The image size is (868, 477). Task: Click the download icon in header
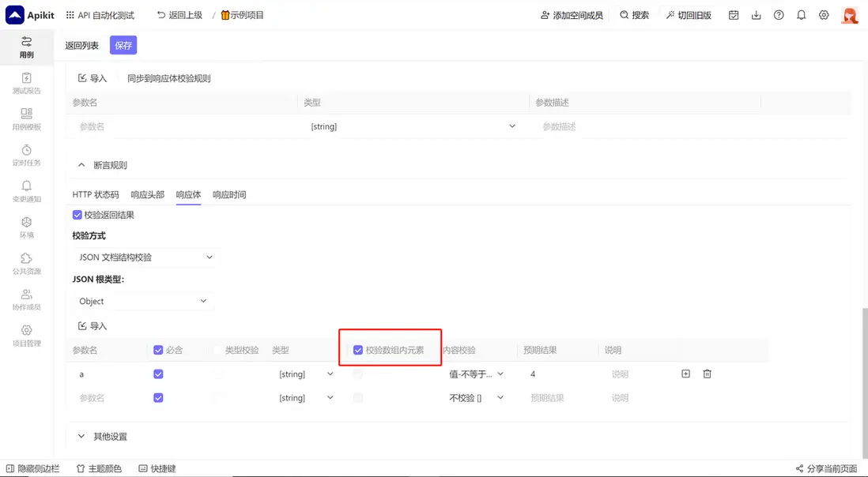pos(757,16)
